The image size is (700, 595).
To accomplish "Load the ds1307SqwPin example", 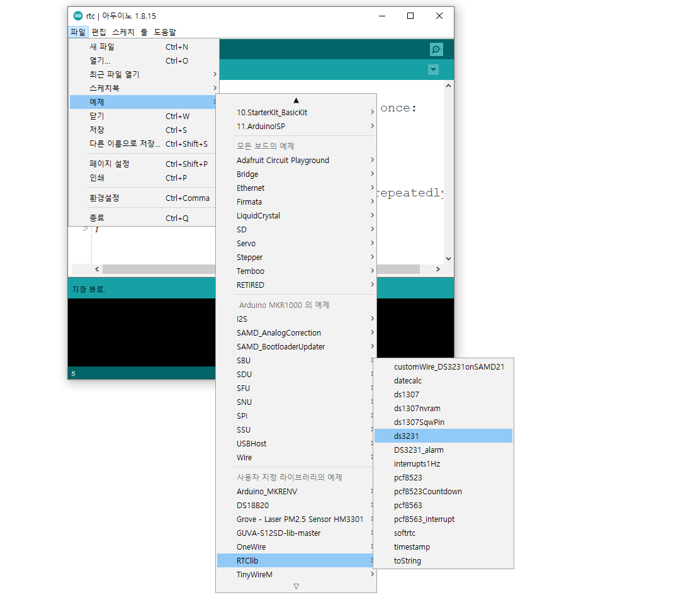I will pos(443,422).
